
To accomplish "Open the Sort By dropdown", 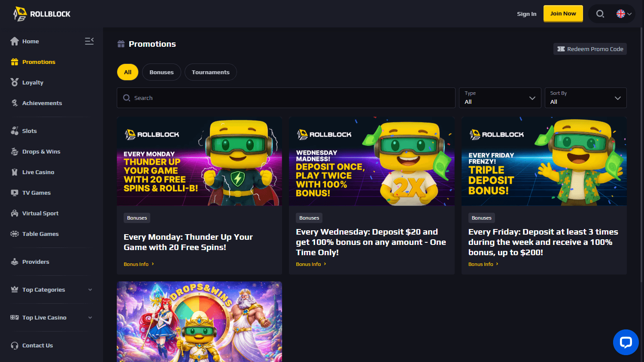I will (x=586, y=98).
